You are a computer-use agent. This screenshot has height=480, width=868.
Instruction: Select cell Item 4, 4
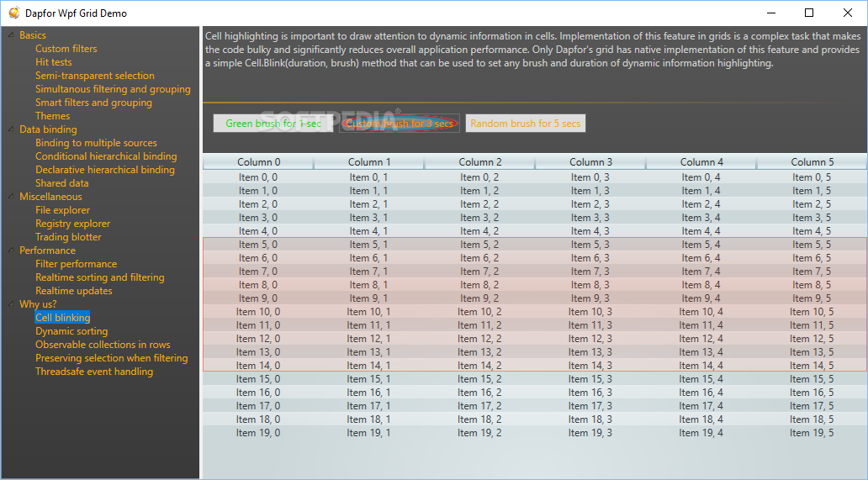pyautogui.click(x=701, y=230)
